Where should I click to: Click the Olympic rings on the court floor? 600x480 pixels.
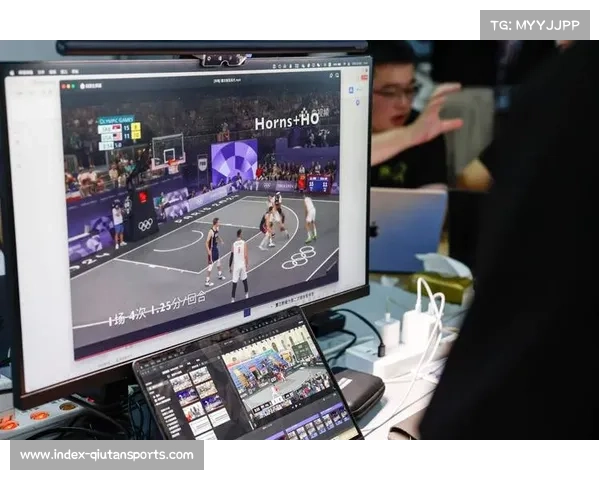coord(297,260)
